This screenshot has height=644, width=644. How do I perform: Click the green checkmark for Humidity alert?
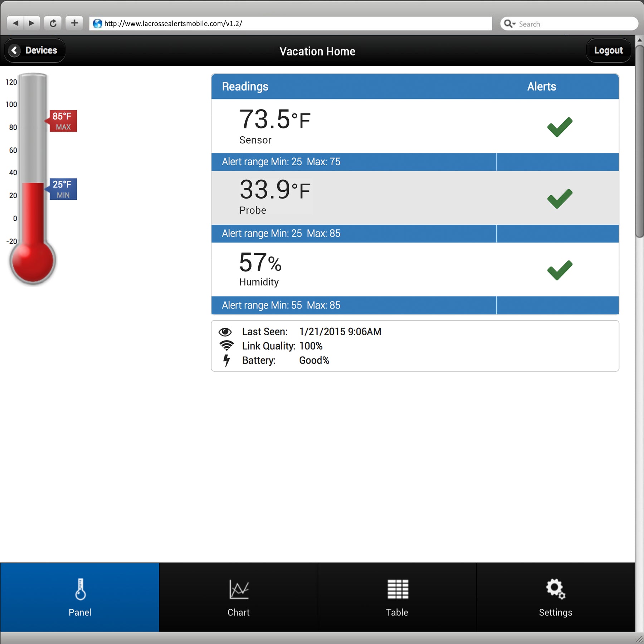click(560, 270)
